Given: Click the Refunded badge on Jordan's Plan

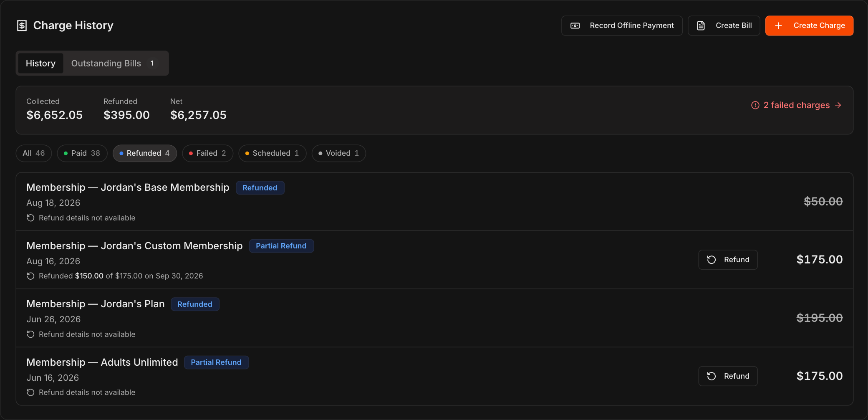Looking at the screenshot, I should [195, 304].
